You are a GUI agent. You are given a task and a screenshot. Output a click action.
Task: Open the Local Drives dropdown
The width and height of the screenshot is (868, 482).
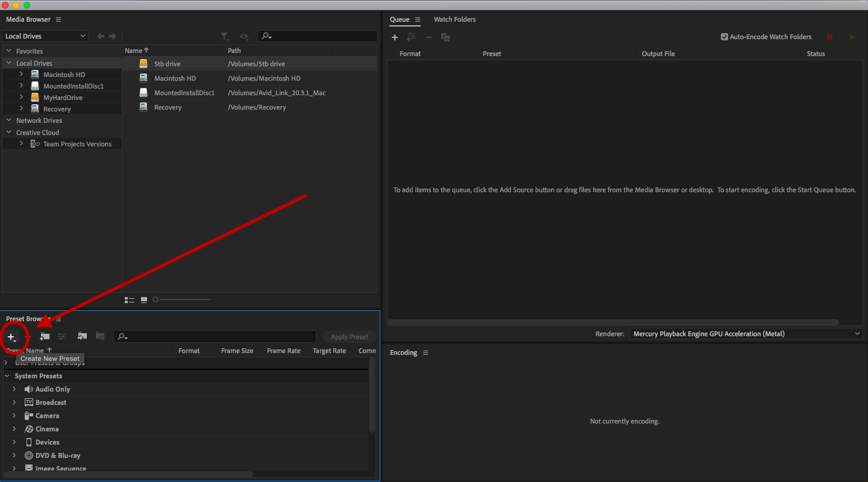coord(45,36)
